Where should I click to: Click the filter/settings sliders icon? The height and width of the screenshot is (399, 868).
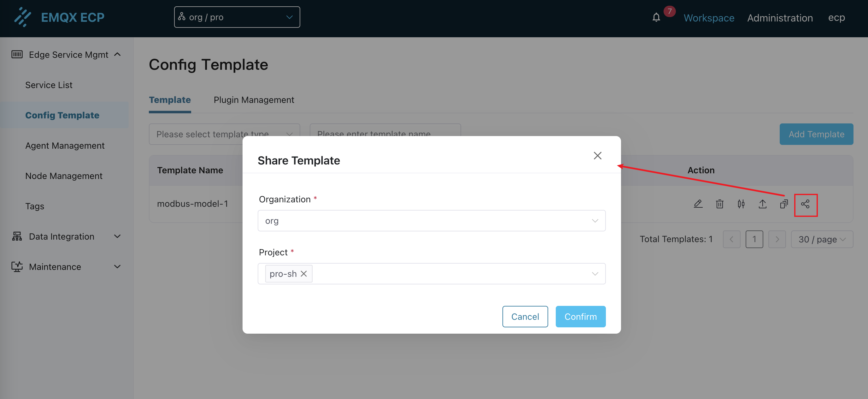[x=741, y=204]
